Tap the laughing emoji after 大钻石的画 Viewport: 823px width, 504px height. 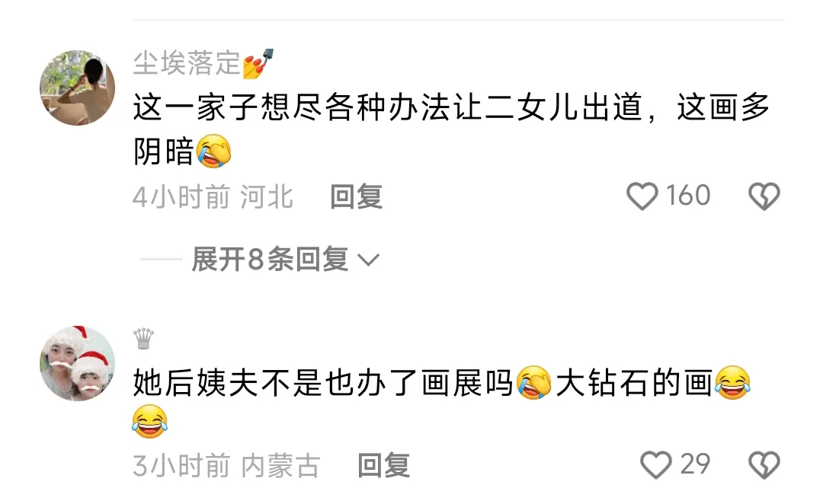tap(732, 382)
